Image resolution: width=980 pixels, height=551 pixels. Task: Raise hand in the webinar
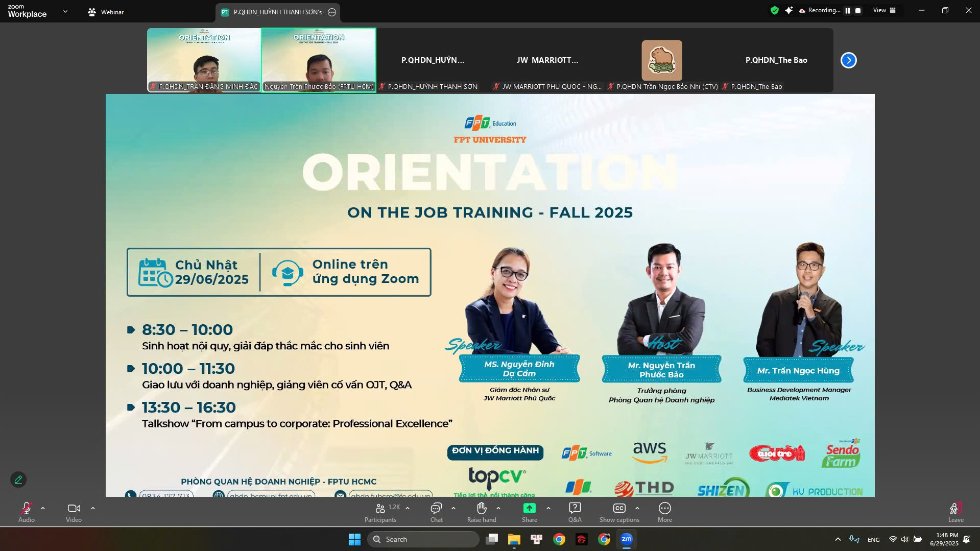[482, 512]
